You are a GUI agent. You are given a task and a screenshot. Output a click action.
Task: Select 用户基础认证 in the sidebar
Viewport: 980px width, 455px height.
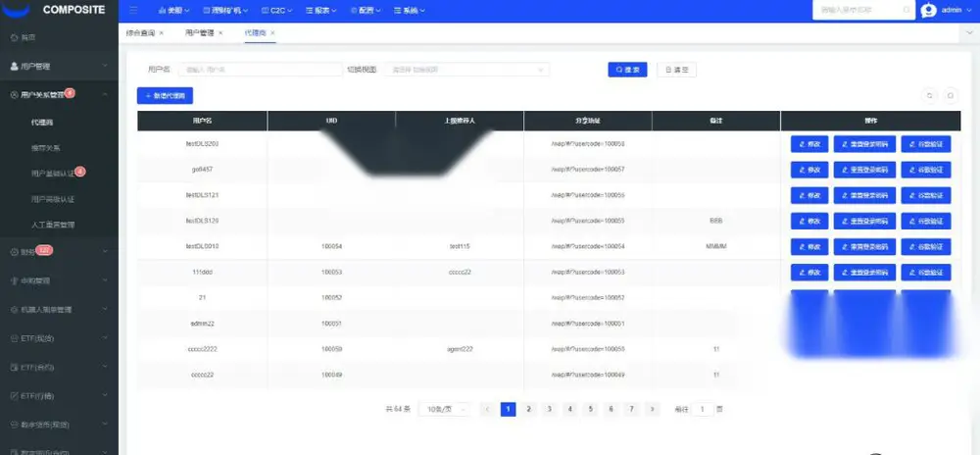tap(53, 174)
